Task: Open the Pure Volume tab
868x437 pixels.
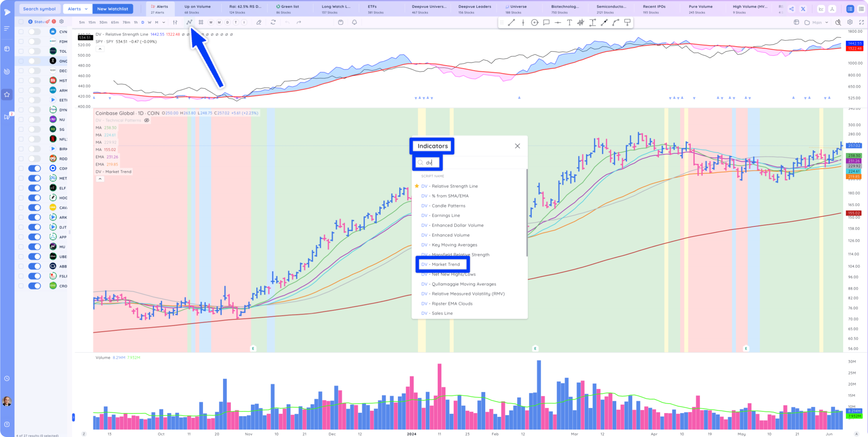Action: pyautogui.click(x=700, y=9)
